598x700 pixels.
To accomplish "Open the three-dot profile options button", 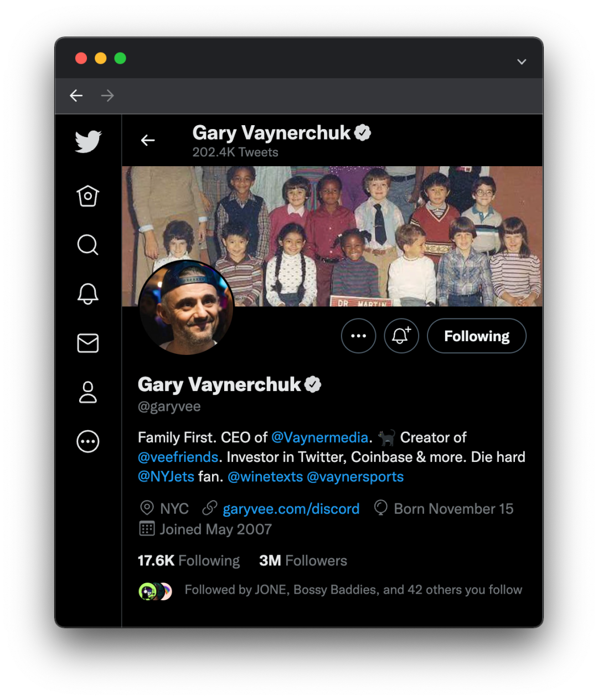I will click(x=359, y=336).
